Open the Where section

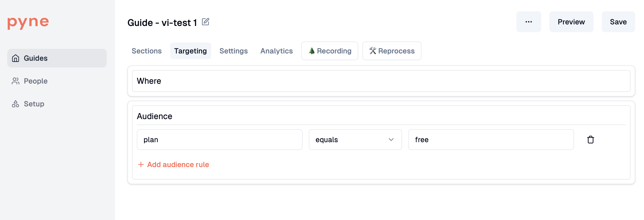(381, 81)
